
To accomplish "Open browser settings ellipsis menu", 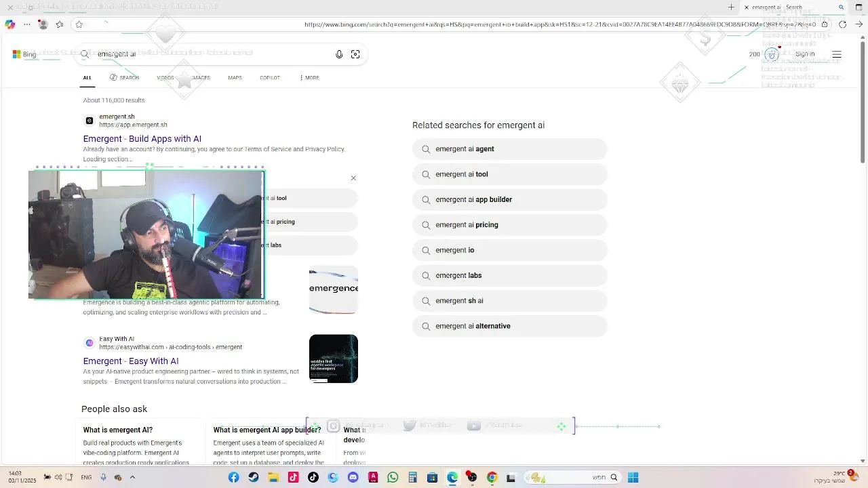I will [27, 24].
